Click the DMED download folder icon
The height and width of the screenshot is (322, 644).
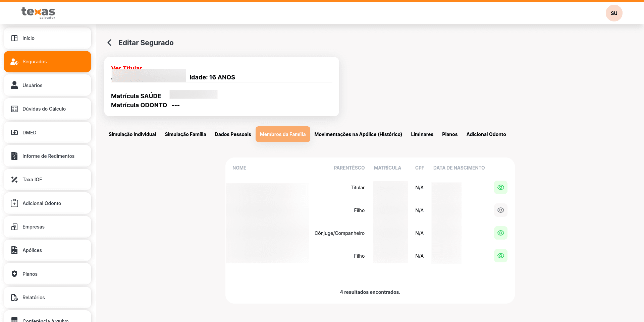[x=14, y=133]
